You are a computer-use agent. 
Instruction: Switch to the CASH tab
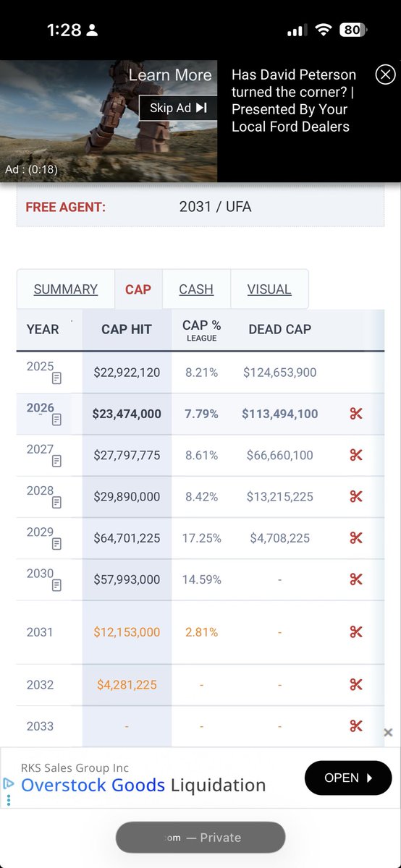click(196, 289)
